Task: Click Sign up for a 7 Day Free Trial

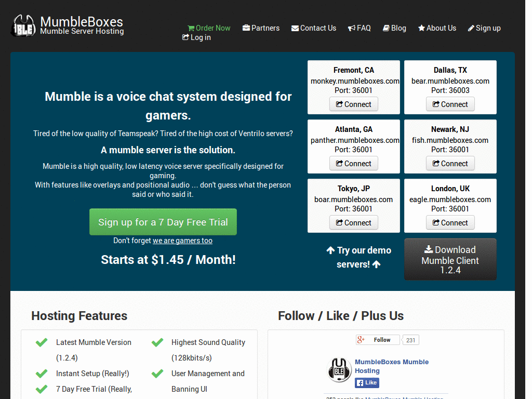Action: 163,222
